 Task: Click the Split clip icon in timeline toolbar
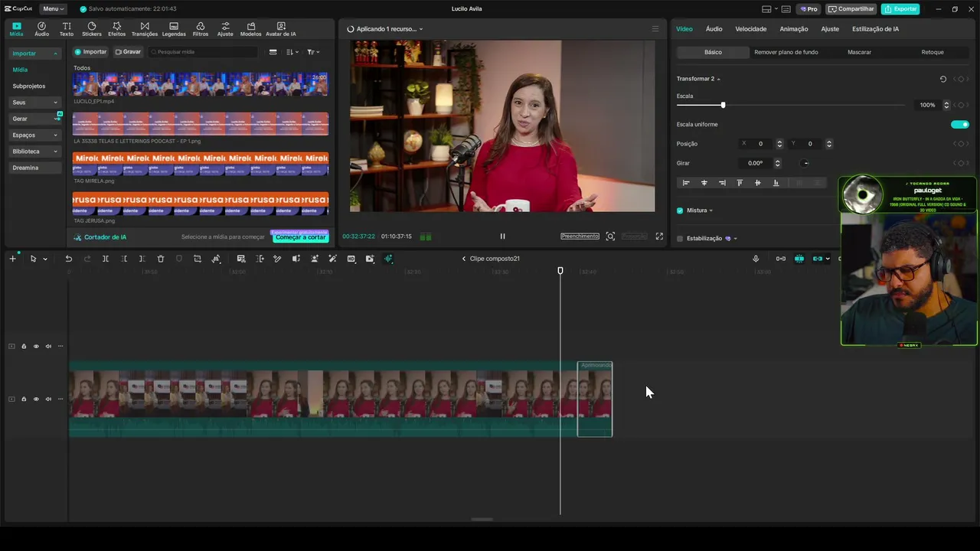click(x=106, y=259)
